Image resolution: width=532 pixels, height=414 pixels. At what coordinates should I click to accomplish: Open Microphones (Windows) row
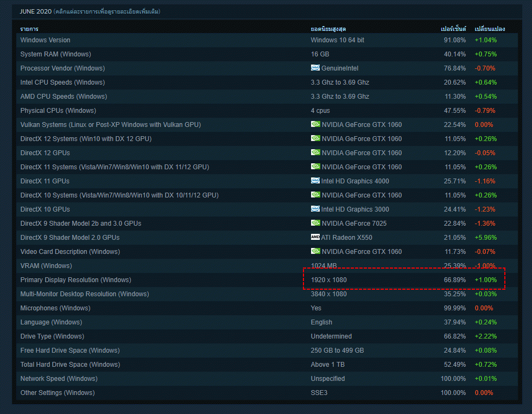point(267,308)
